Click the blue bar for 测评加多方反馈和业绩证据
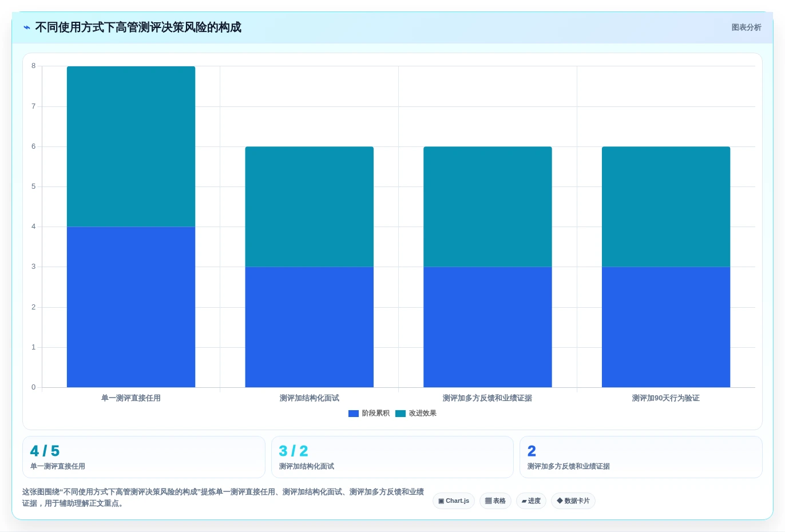Image resolution: width=785 pixels, height=532 pixels. 487,327
